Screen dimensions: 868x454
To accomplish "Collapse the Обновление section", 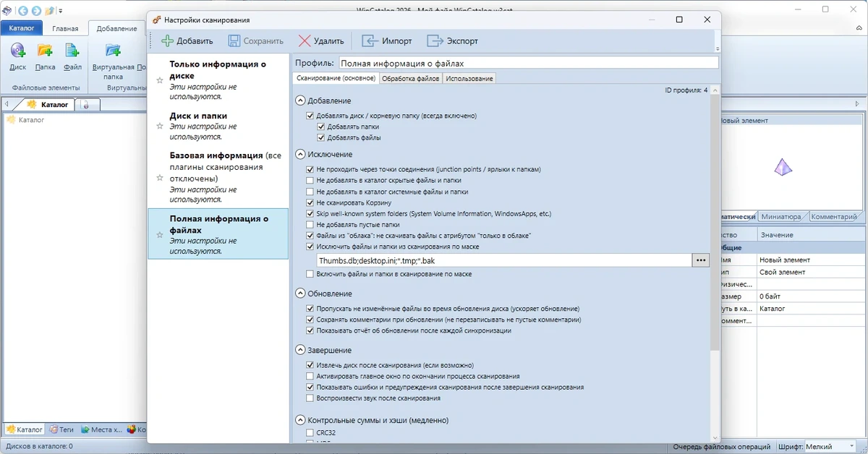I will [x=300, y=294].
